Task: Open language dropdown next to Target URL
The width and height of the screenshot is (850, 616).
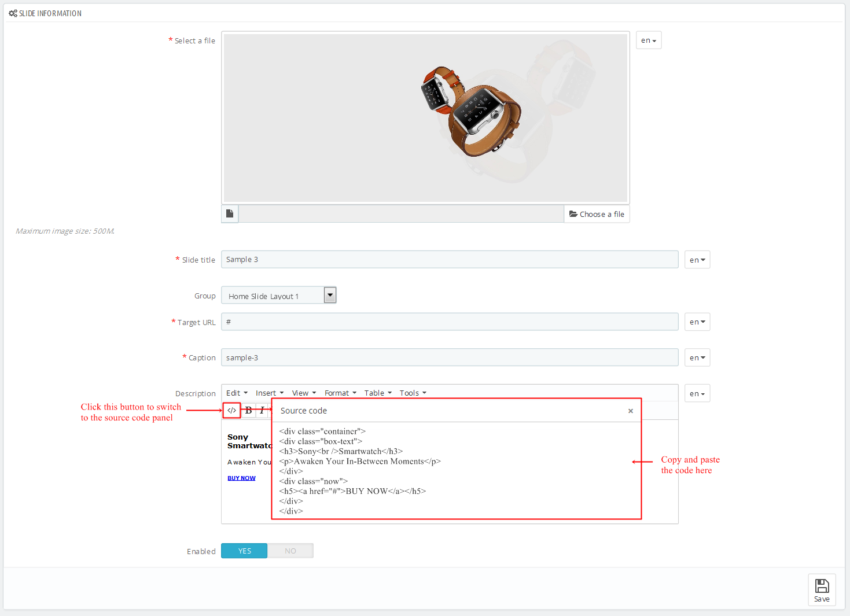Action: coord(697,322)
